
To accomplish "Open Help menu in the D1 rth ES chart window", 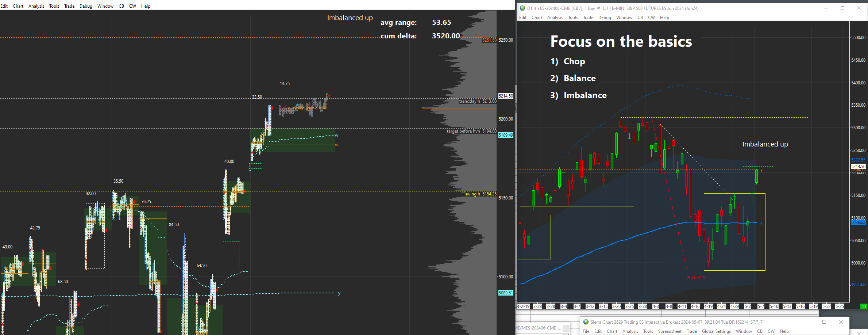I will (x=664, y=18).
